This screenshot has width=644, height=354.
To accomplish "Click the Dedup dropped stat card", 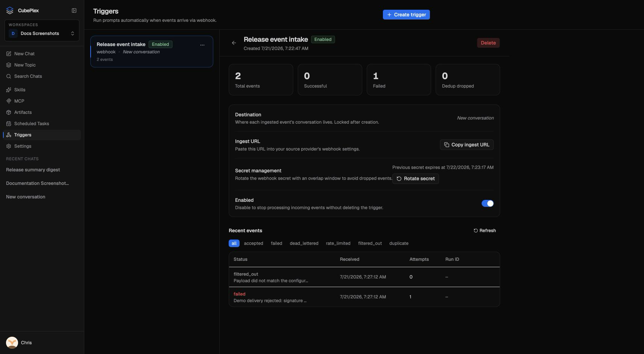I will (468, 80).
